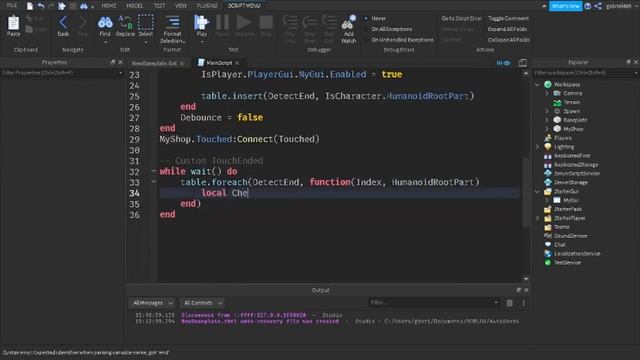The width and height of the screenshot is (640, 360).
Task: Expand the MyShop node in Explorer
Action: pos(547,129)
